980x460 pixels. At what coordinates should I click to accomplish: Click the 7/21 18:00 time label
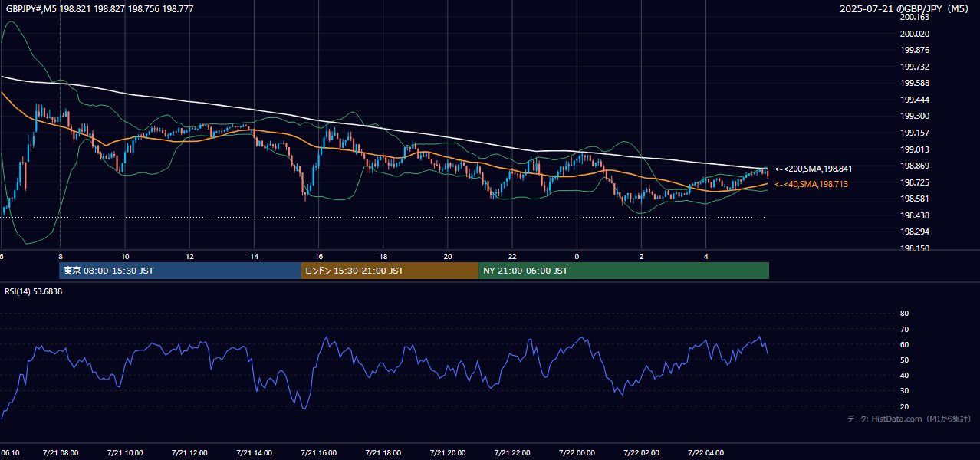pos(383,453)
